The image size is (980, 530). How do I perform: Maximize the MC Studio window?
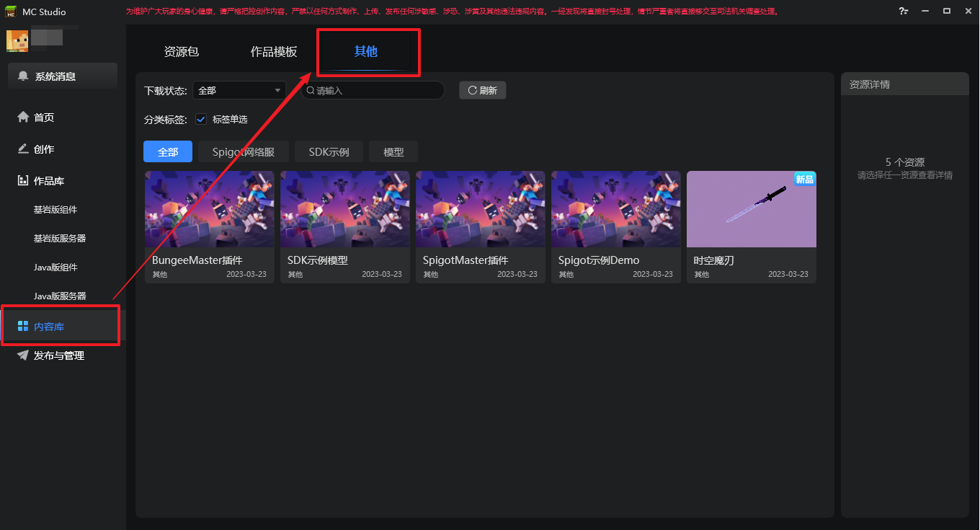(x=947, y=12)
